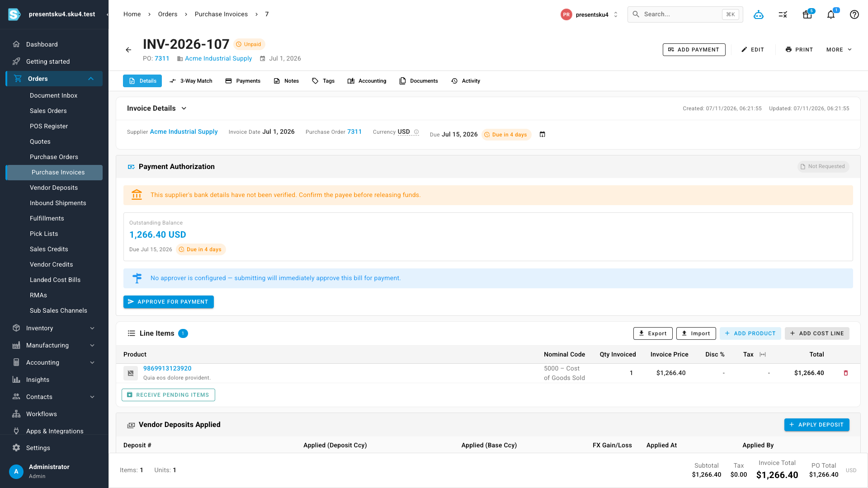
Task: Go to Home breadcrumb
Action: (132, 14)
